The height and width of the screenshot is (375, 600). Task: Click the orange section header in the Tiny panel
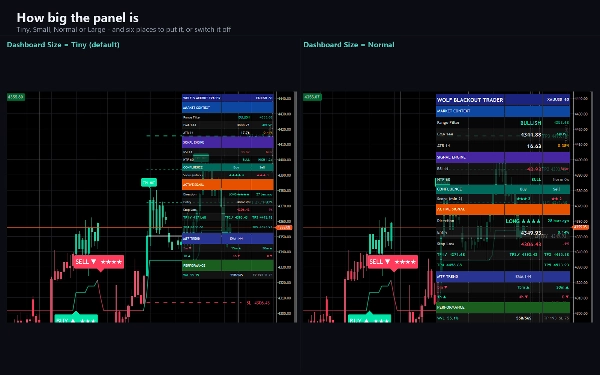point(228,184)
